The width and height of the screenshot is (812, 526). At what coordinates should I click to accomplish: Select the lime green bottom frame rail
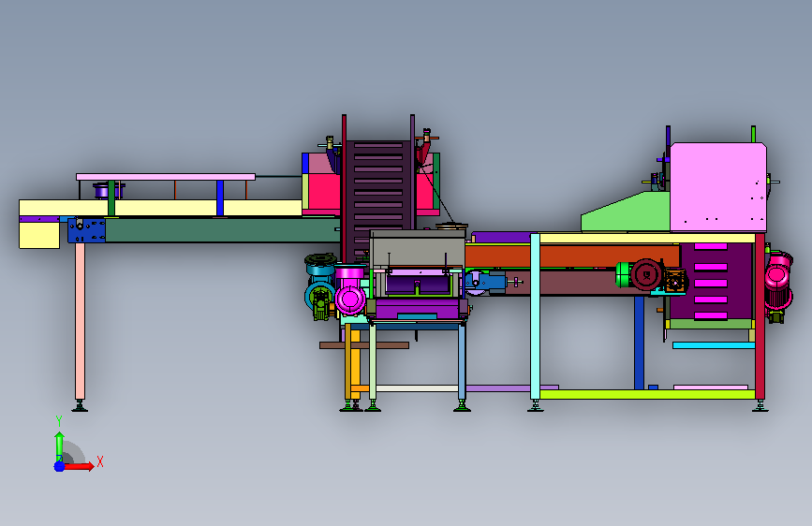click(x=647, y=395)
